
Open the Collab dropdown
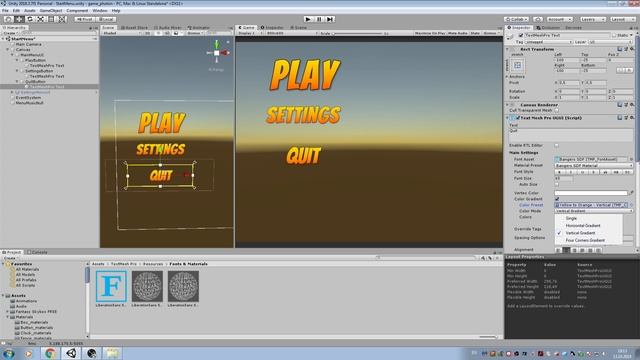(516, 19)
